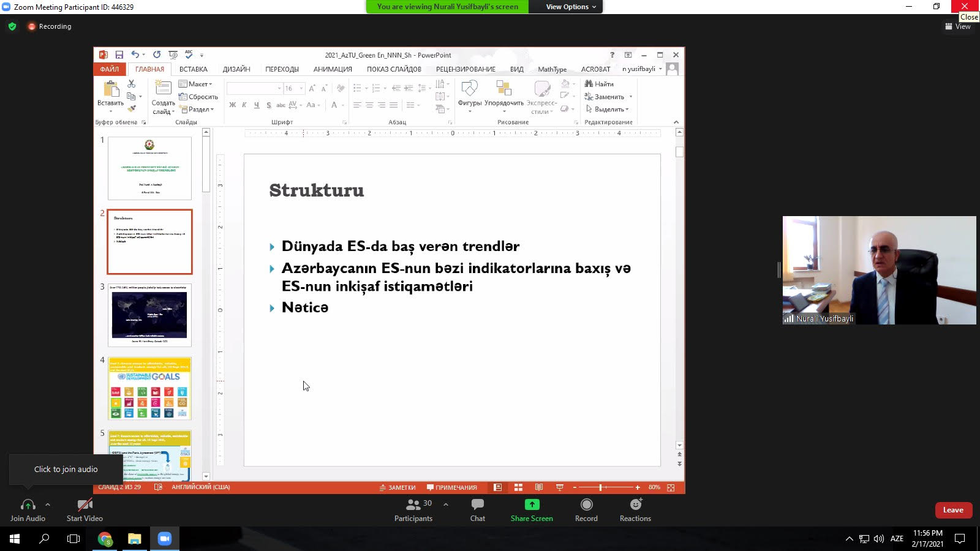Image resolution: width=980 pixels, height=551 pixels.
Task: Open the Chat panel in Zoom
Action: pos(477,509)
